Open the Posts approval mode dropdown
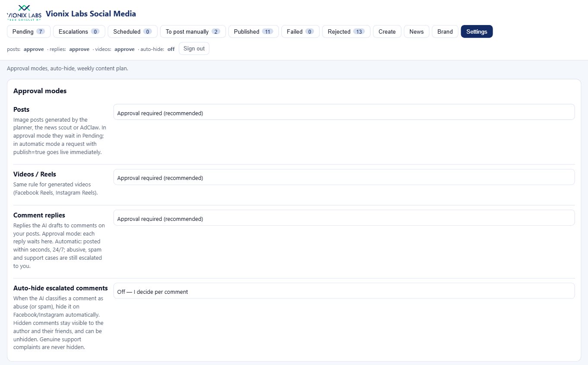 tap(344, 112)
